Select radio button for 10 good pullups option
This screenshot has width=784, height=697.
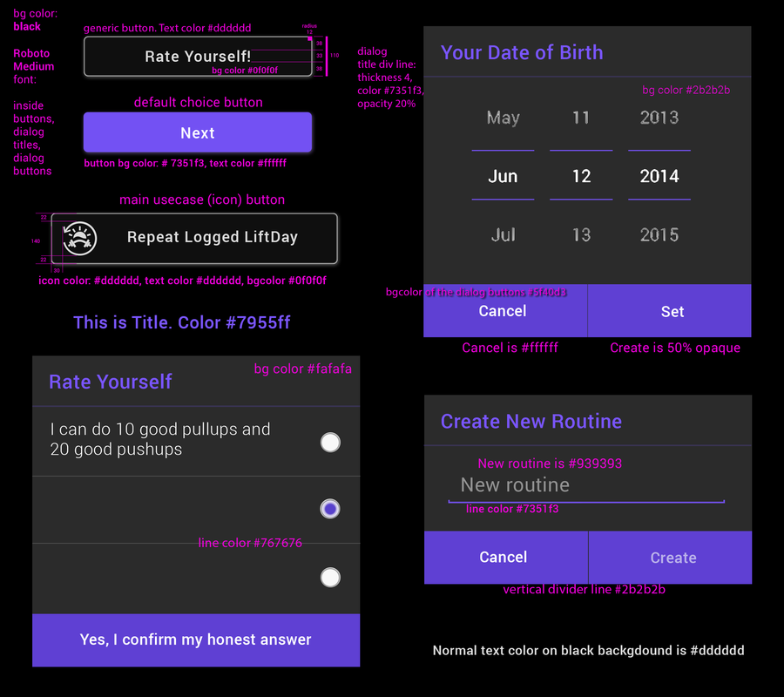330,443
